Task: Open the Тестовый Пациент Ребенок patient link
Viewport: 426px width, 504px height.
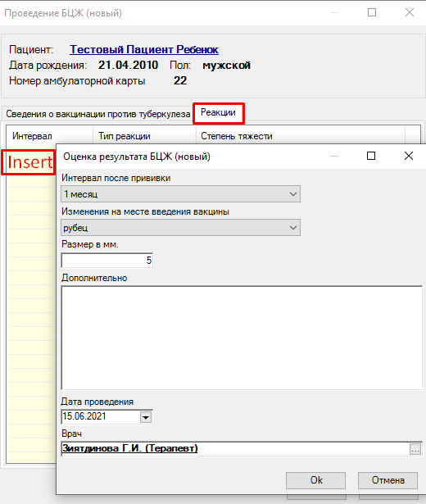Action: pos(144,49)
